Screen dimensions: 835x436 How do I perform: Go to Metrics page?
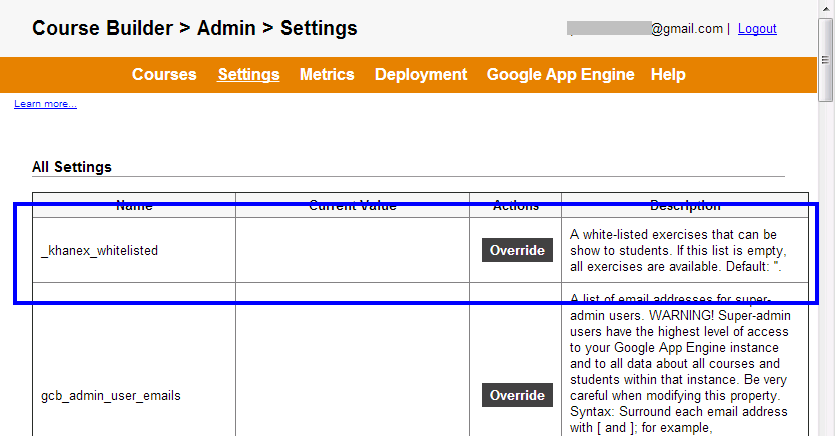click(327, 75)
